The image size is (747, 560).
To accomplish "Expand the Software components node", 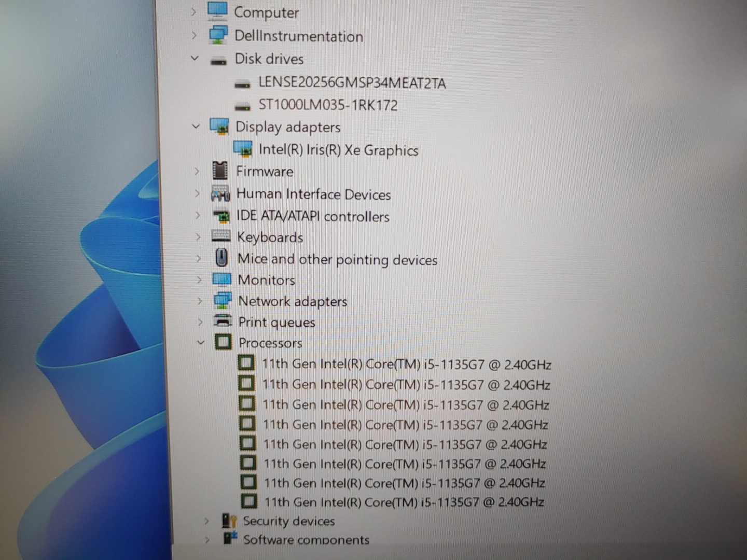I will click(x=208, y=540).
